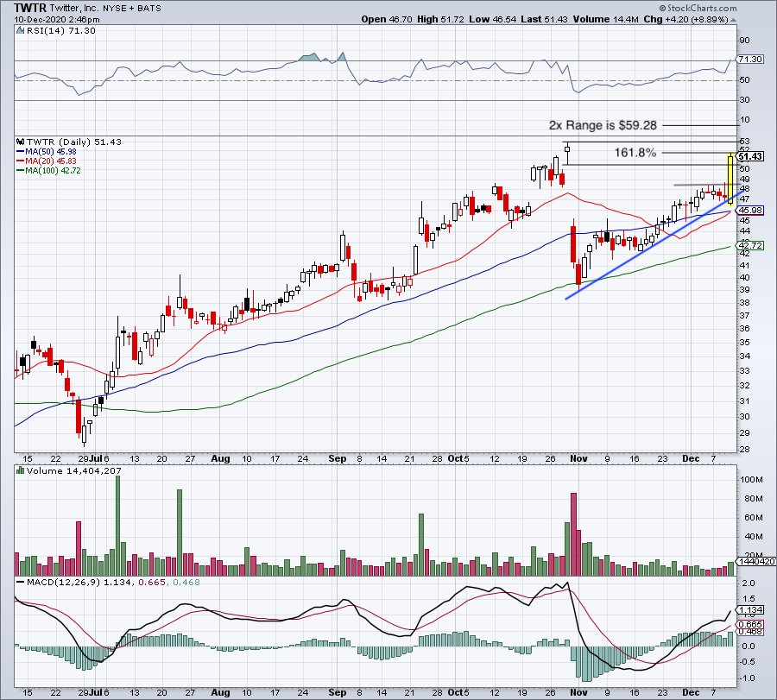Click the 'Aug' month label on price axis
Screen dimensions: 777x700
point(220,458)
